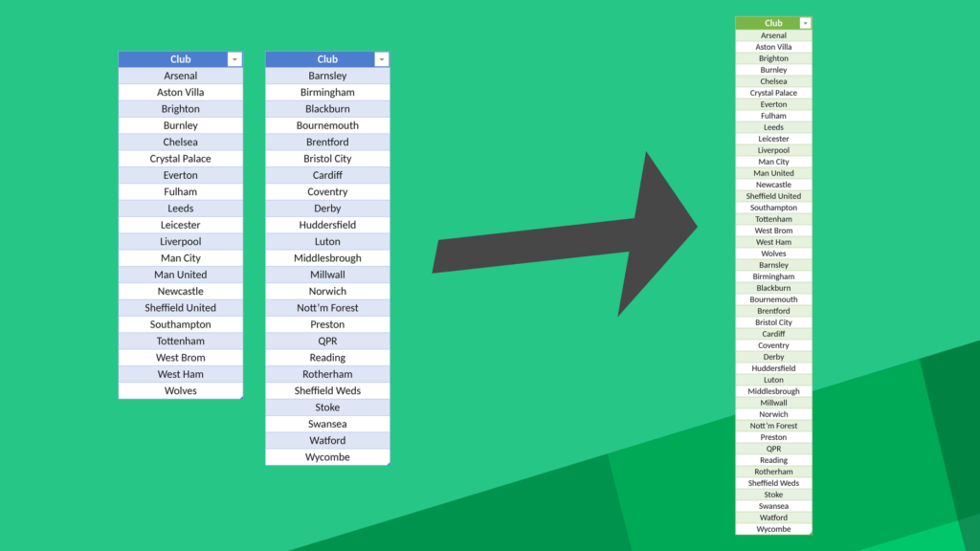Click Tottenham in the blue table
980x551 pixels.
coord(181,342)
